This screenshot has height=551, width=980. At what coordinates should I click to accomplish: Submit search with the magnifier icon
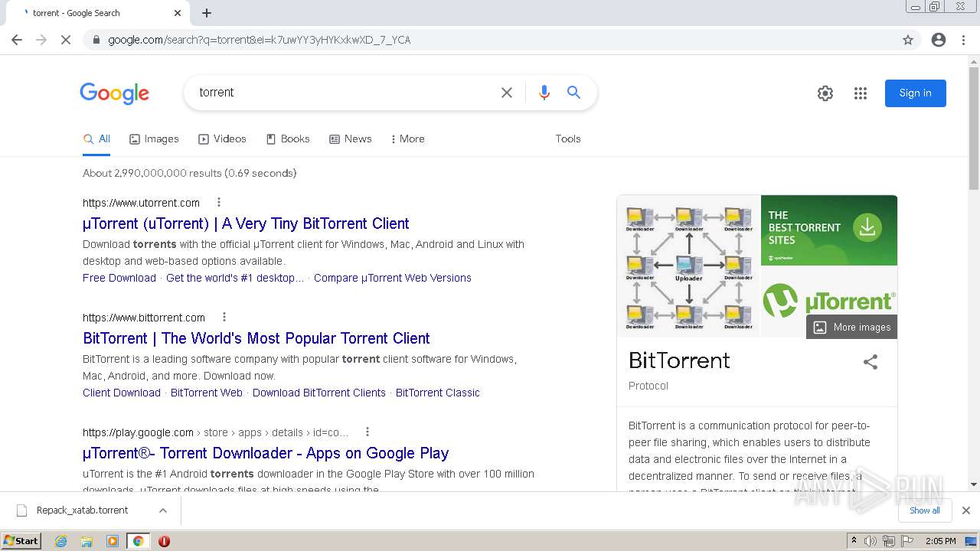point(573,93)
